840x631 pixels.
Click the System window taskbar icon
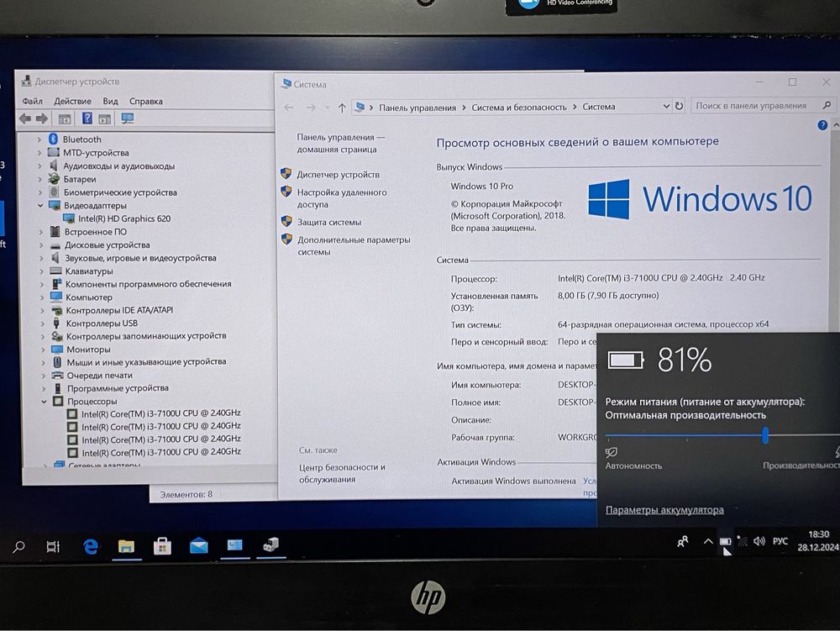point(234,545)
